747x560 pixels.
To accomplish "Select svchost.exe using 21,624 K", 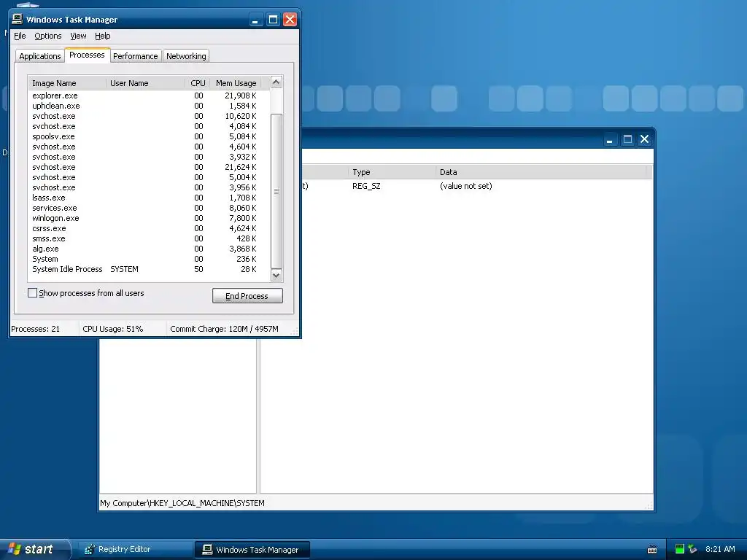I will [x=149, y=167].
